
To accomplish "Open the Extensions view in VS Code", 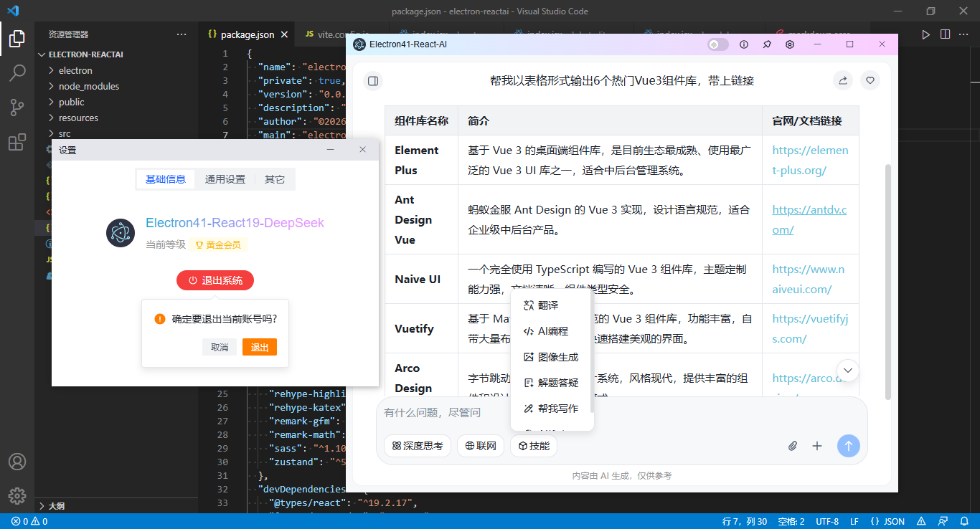I will (17, 142).
